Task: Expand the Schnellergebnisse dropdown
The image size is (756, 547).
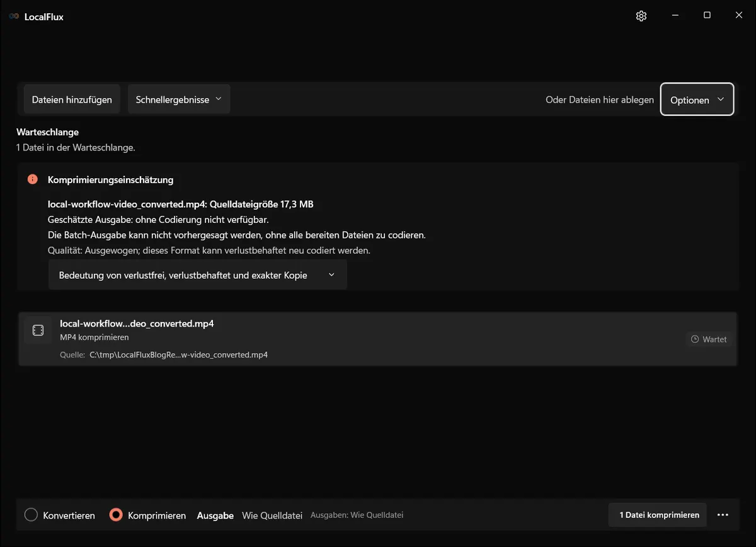Action: coord(179,99)
